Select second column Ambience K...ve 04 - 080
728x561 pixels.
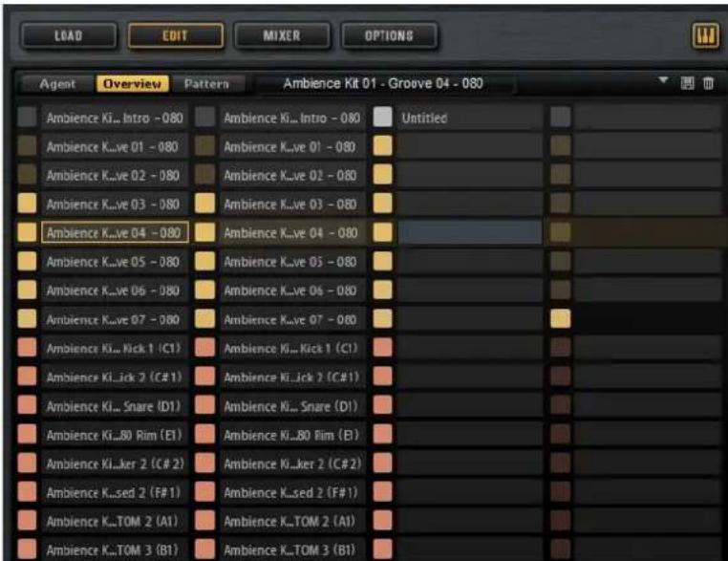coord(292,232)
